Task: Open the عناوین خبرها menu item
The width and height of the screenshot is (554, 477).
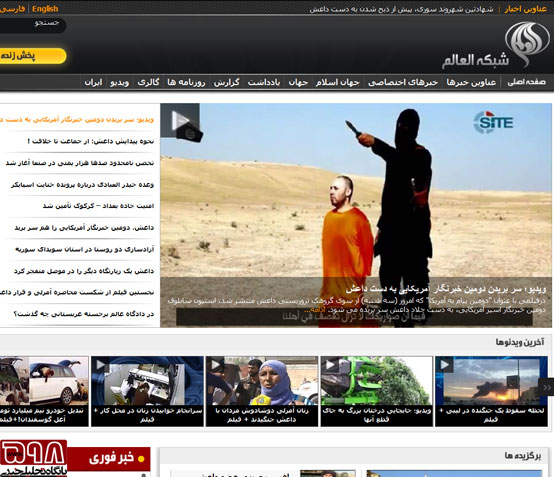Action: (x=471, y=82)
